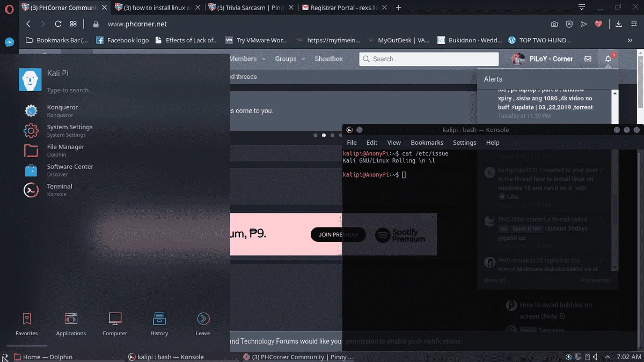Viewport: 644px width, 362px height.
Task: Open the tab menu search icon
Action: tap(582, 8)
